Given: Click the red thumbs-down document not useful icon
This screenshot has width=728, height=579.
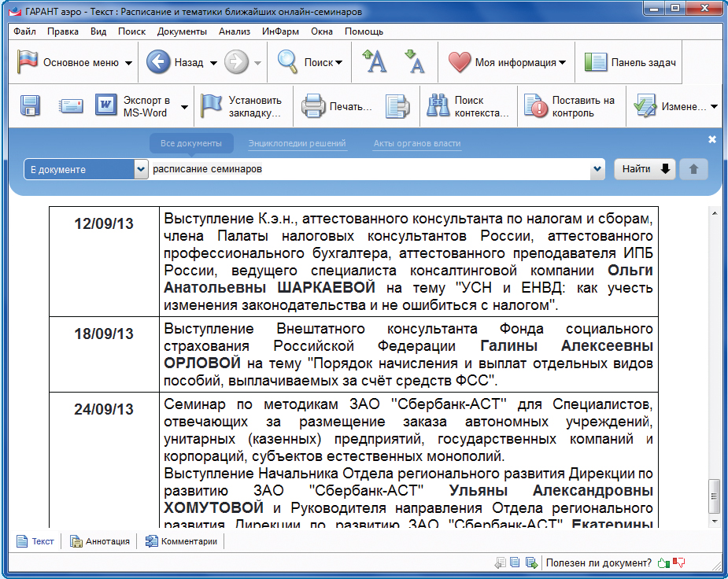Looking at the screenshot, I should tap(679, 562).
